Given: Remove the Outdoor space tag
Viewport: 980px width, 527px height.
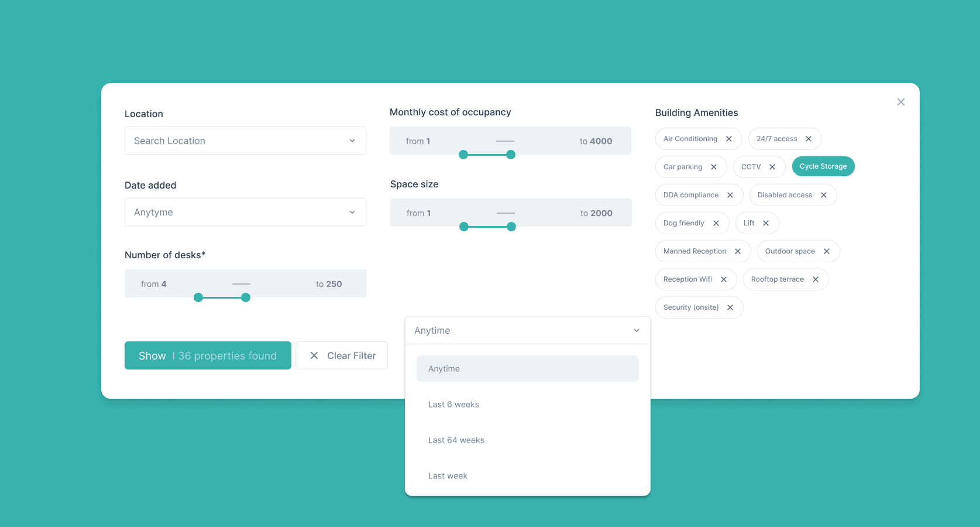Looking at the screenshot, I should click(x=827, y=251).
